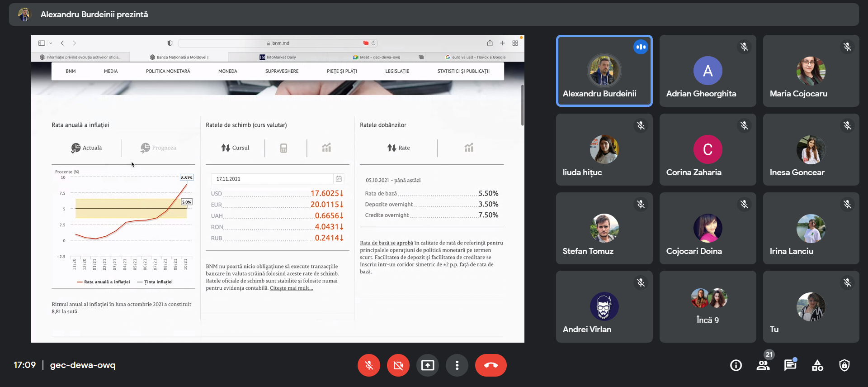Open the POLITICA MONETARĂ menu
The height and width of the screenshot is (387, 868).
point(168,72)
